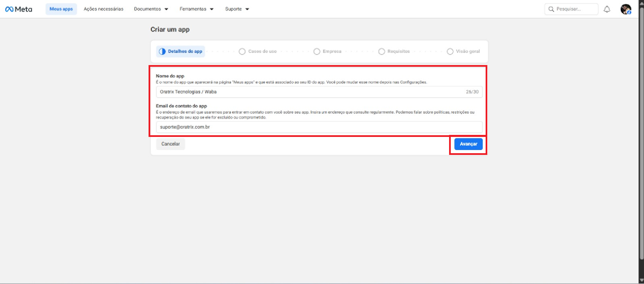
Task: Select the Requisitos step circle
Action: [x=381, y=52]
